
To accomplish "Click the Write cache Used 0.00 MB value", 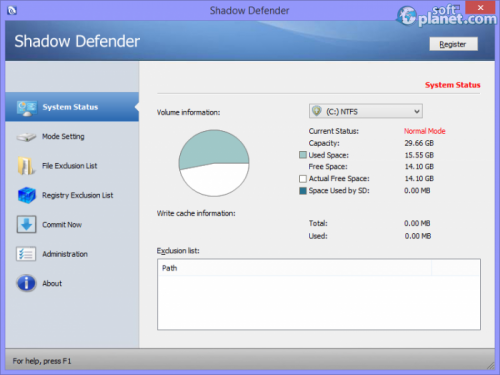I will (x=418, y=236).
